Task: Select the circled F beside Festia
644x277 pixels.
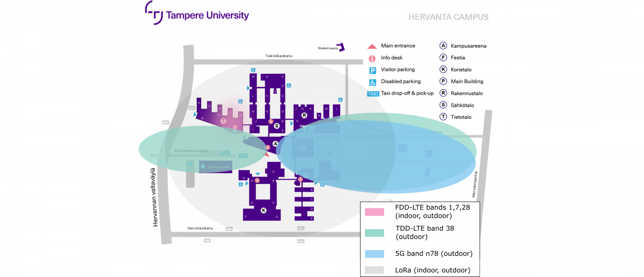Action: pyautogui.click(x=443, y=58)
